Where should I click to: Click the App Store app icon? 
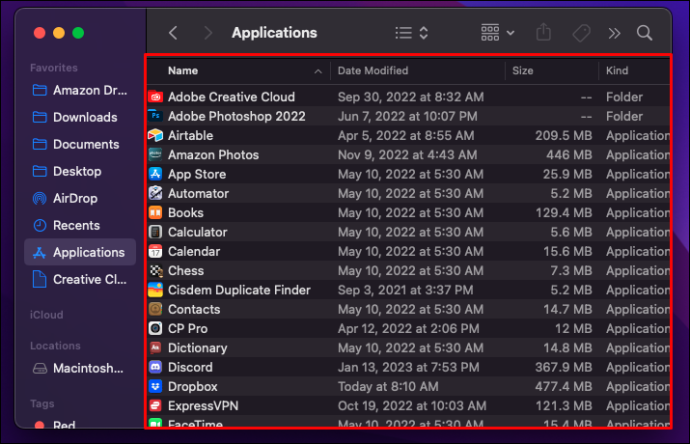155,174
